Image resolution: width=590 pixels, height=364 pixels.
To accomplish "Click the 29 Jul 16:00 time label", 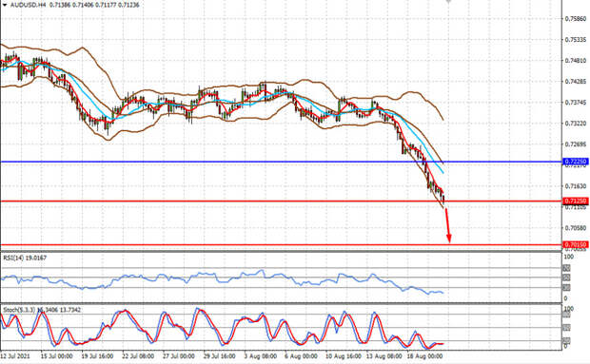I will point(219,355).
